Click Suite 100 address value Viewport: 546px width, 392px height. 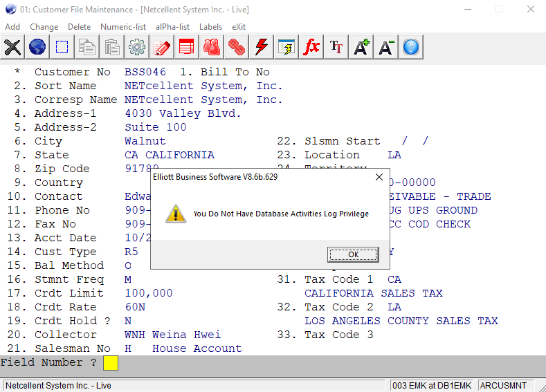click(155, 127)
